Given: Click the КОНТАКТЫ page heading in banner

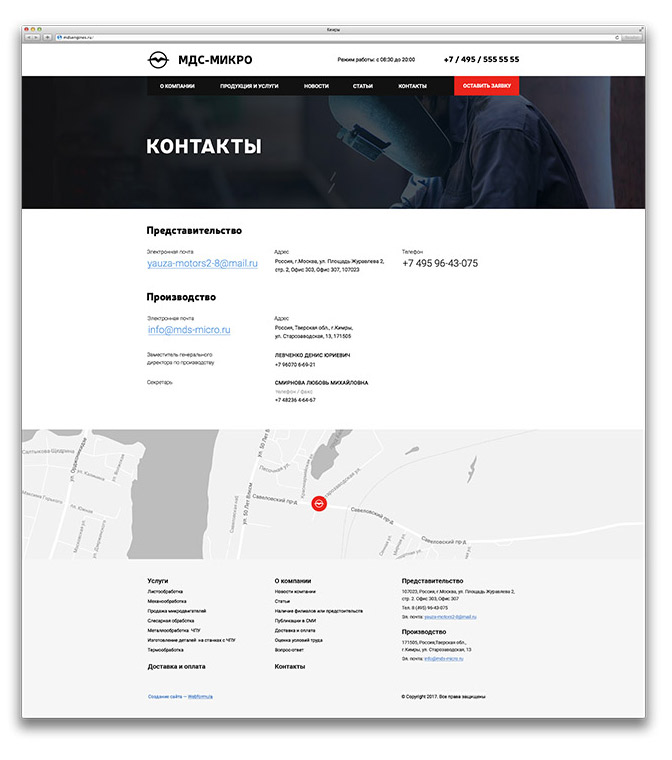Looking at the screenshot, I should coord(204,146).
